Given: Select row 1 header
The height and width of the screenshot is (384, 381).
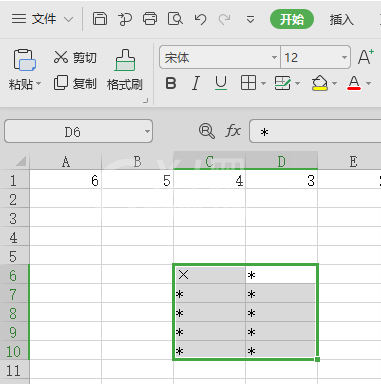Looking at the screenshot, I should tap(14, 181).
